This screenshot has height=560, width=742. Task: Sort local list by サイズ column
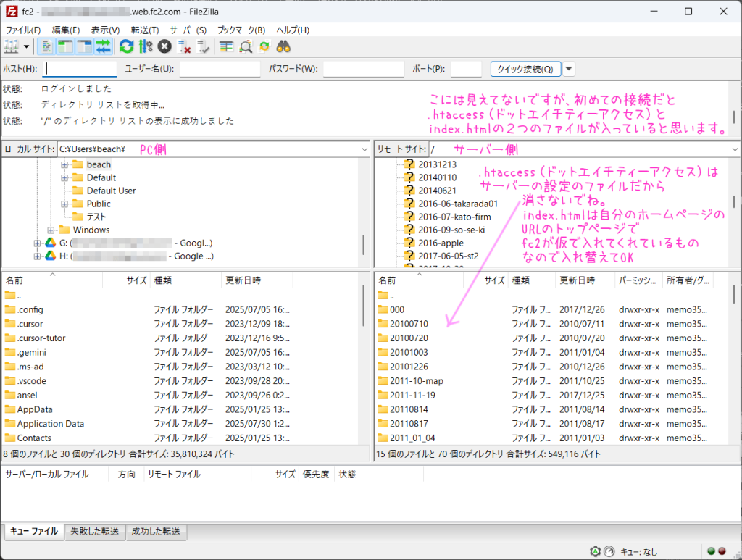pos(126,280)
